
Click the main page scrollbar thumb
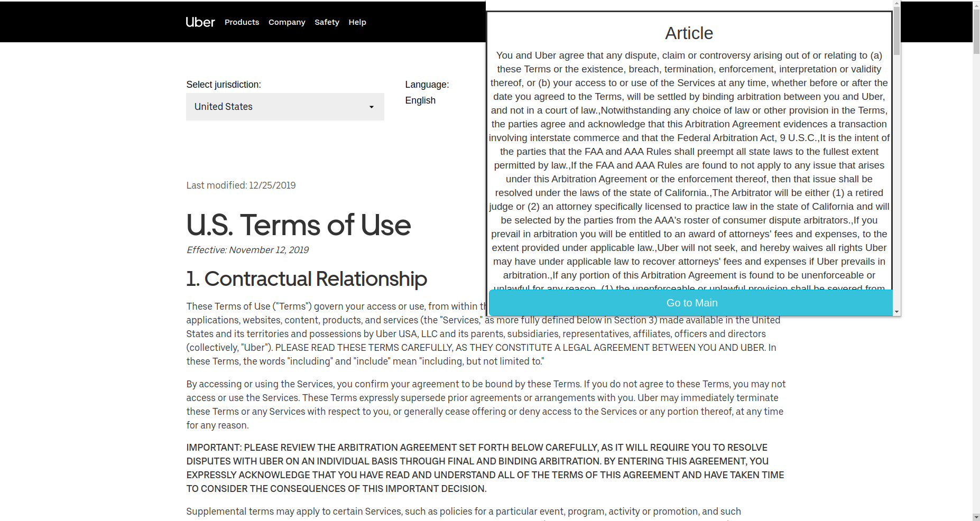pyautogui.click(x=976, y=31)
